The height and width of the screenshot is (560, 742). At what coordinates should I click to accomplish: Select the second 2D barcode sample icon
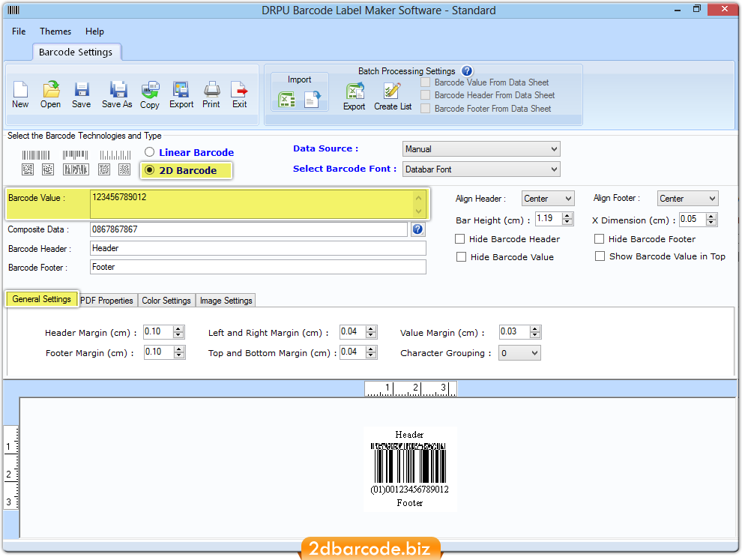coord(48,169)
